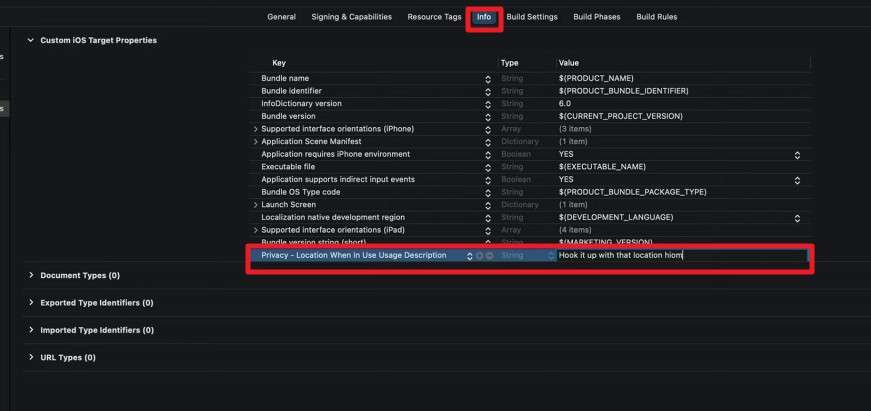
Task: Switch to Build Settings tab
Action: tap(532, 17)
